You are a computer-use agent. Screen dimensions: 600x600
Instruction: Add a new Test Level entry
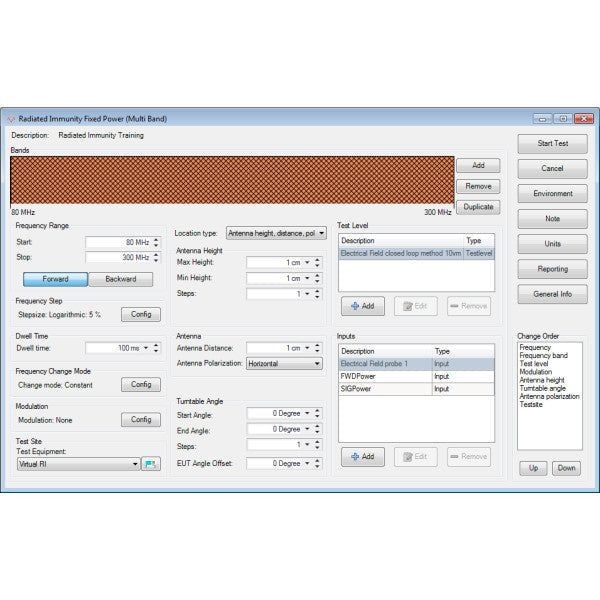(362, 306)
